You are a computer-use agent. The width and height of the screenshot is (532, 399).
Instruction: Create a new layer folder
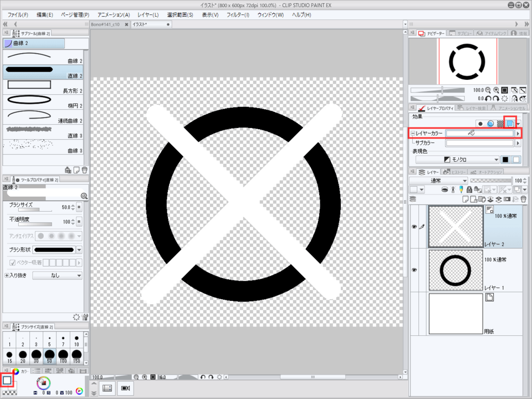(x=482, y=199)
